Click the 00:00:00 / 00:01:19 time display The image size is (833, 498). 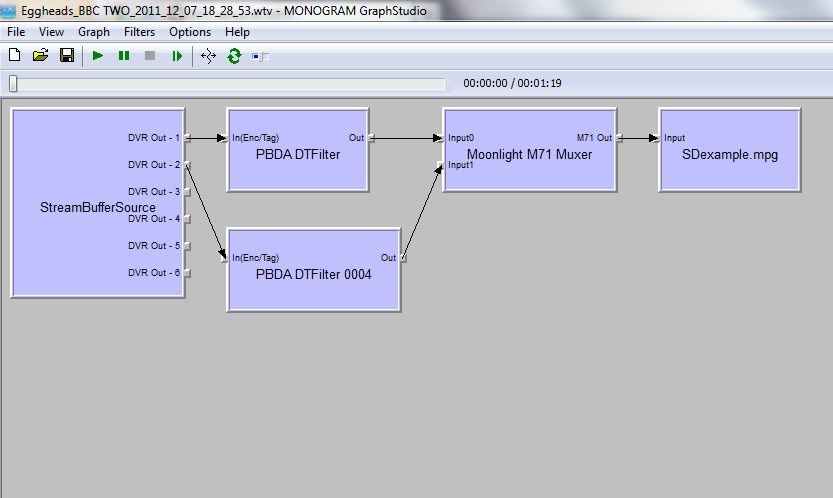(512, 83)
